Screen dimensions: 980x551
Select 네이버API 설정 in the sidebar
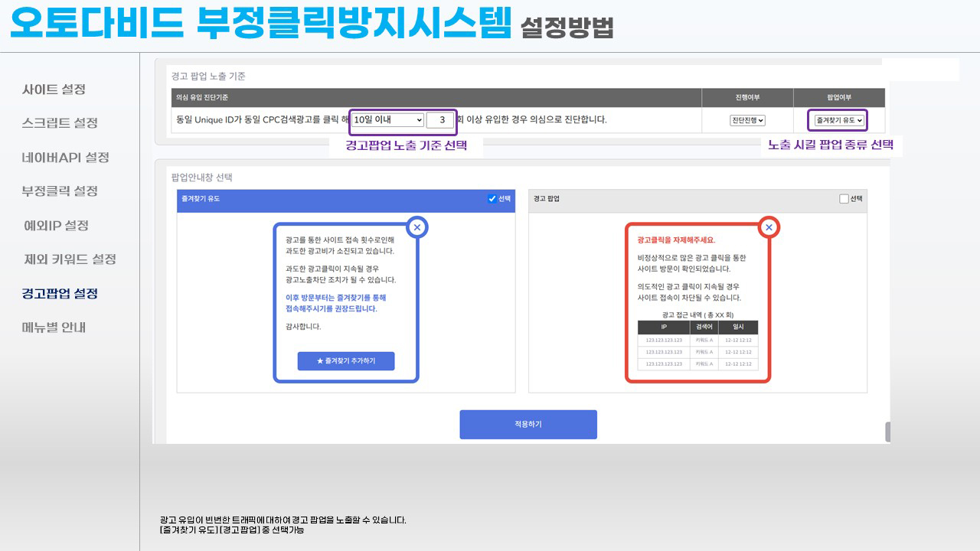pyautogui.click(x=65, y=158)
